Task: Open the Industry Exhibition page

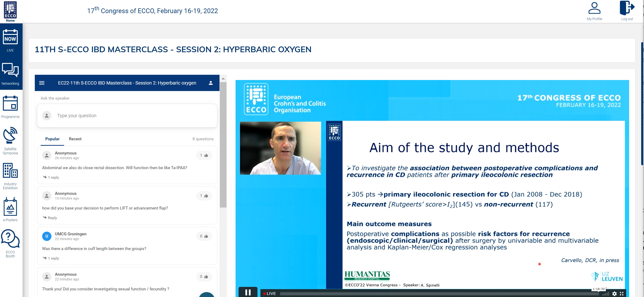Action: [10, 176]
